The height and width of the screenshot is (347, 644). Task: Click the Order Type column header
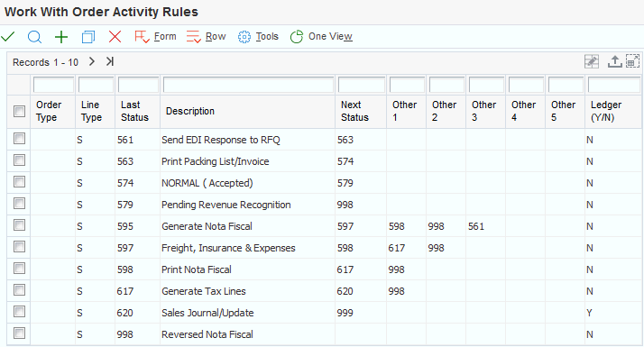[x=52, y=111]
